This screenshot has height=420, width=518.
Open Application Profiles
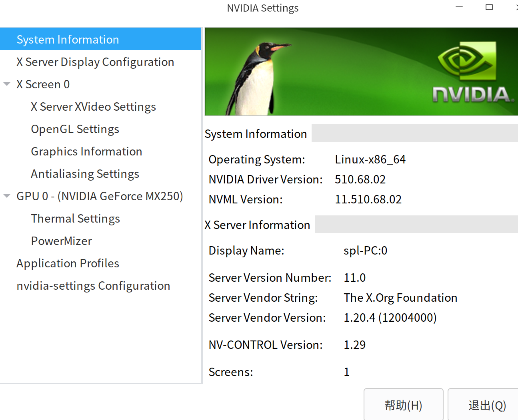(x=68, y=263)
